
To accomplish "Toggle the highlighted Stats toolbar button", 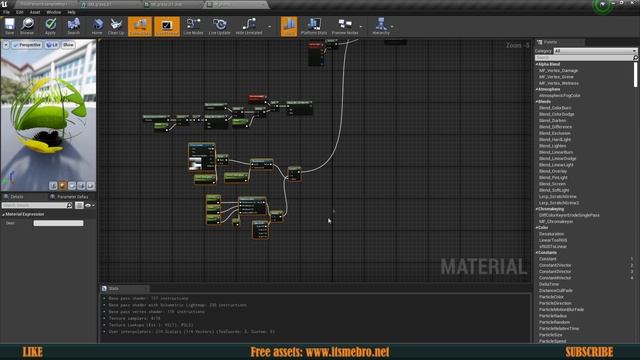I will (289, 26).
